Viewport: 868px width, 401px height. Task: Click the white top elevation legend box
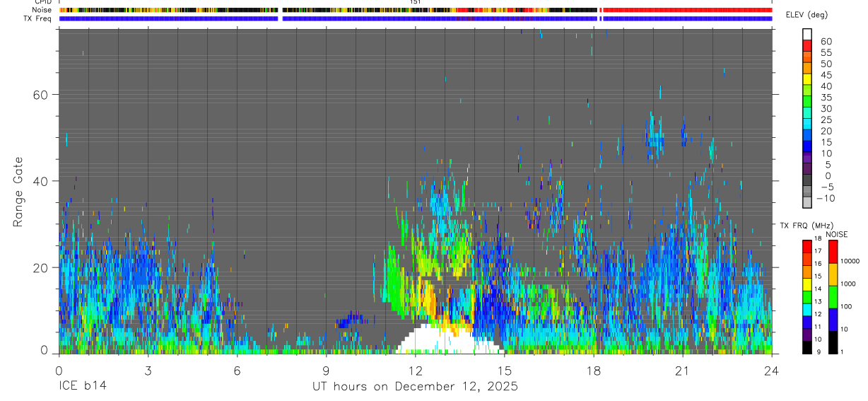pyautogui.click(x=807, y=34)
